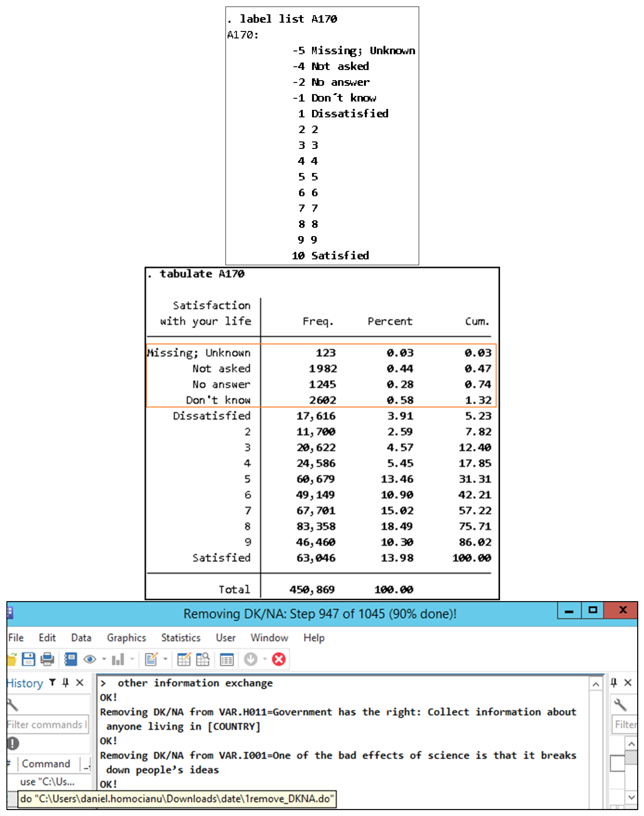Open the Viewer eye icon
644x816 pixels.
(x=90, y=659)
